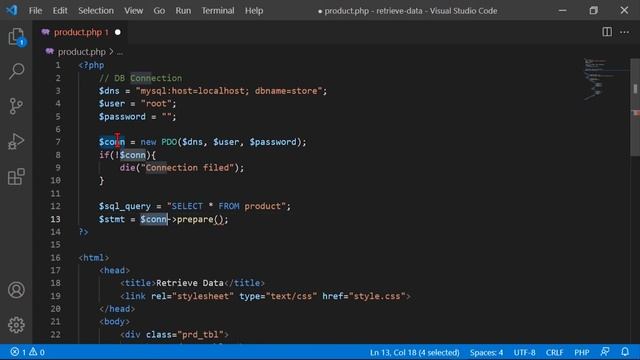
Task: Click $sql_query on line 12
Action: coord(124,206)
